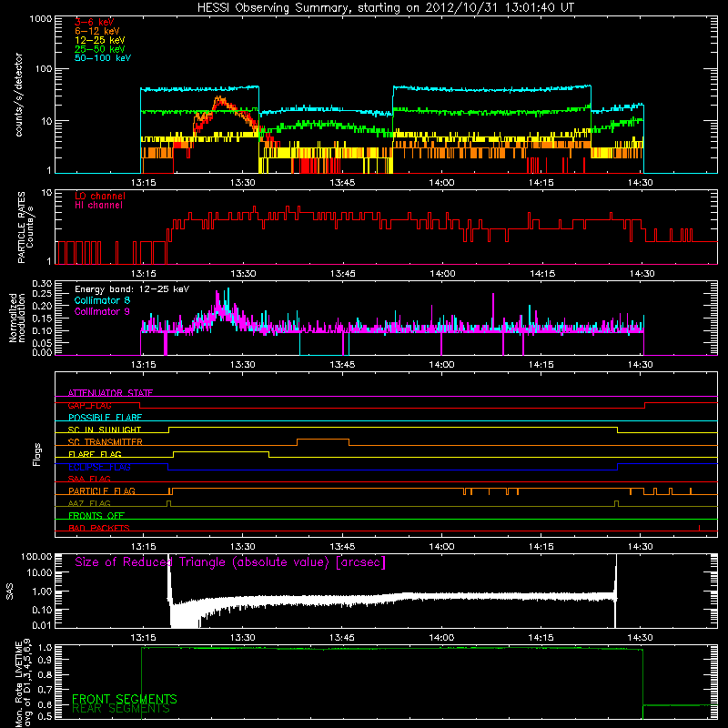The image size is (728, 728).
Task: Click the 'Size of Reduced Triangle' caption
Action: click(230, 562)
